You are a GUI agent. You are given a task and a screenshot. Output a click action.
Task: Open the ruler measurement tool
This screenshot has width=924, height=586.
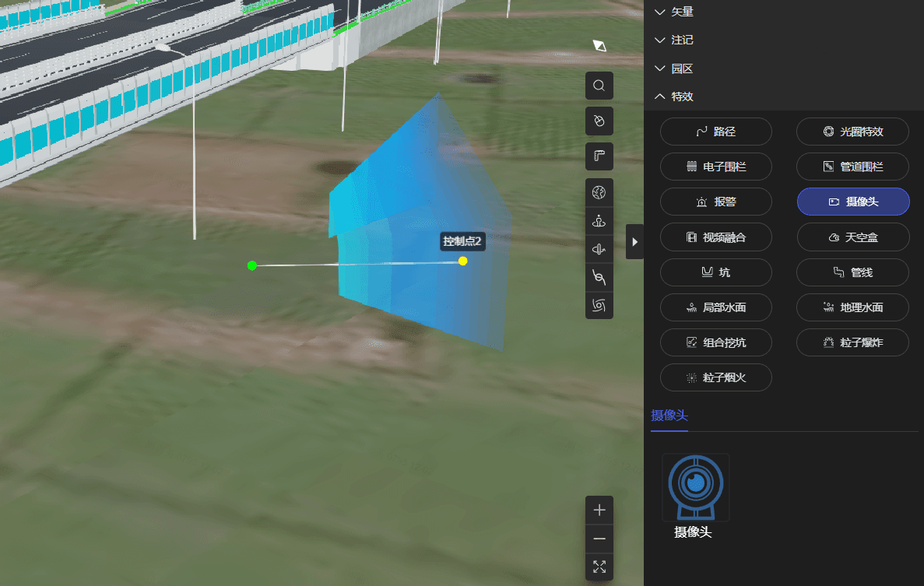(599, 156)
